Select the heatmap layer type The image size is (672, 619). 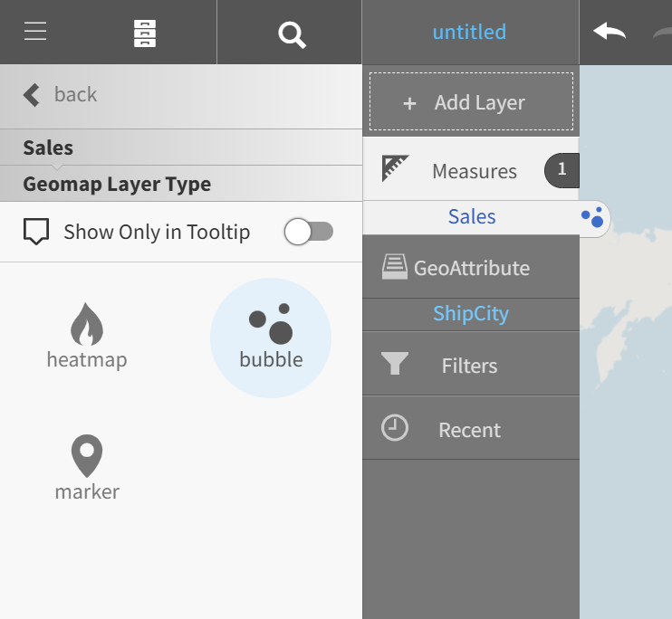coord(87,338)
